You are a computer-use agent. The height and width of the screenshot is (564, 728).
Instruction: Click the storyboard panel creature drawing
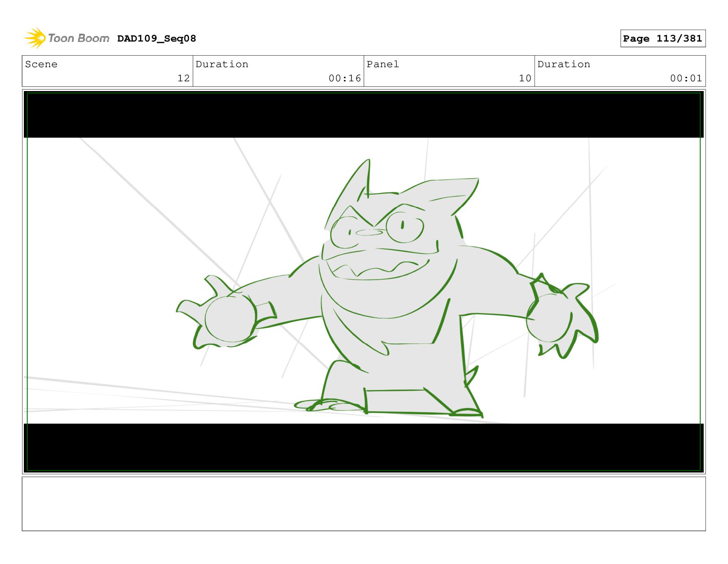(387, 290)
